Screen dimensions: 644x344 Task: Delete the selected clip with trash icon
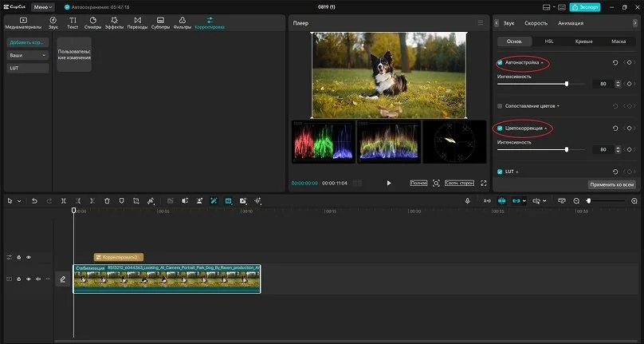point(107,201)
